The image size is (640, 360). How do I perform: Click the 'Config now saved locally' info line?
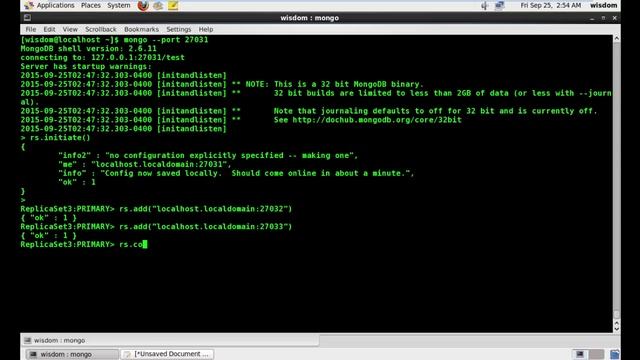click(236, 173)
